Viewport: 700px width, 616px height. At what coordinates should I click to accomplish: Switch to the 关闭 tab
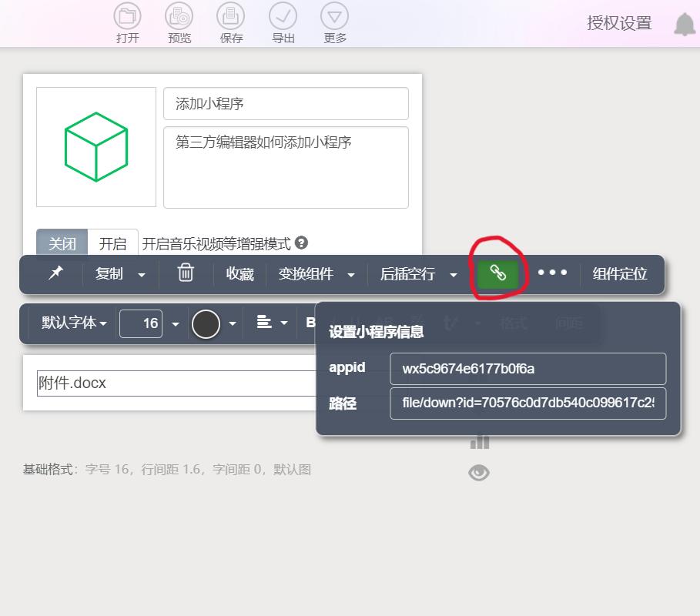(61, 243)
